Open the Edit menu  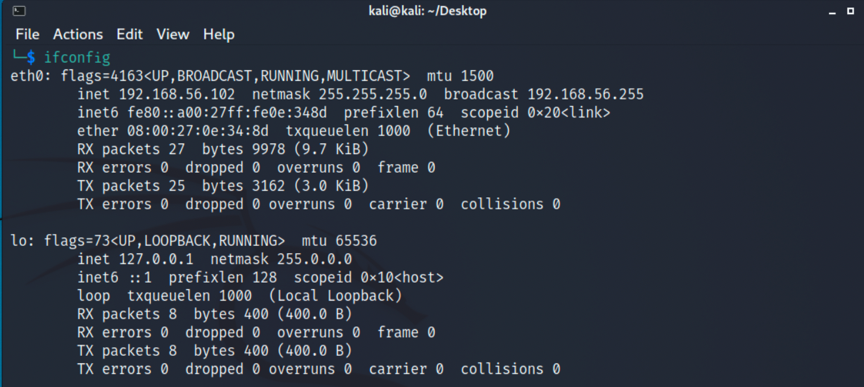pos(129,35)
